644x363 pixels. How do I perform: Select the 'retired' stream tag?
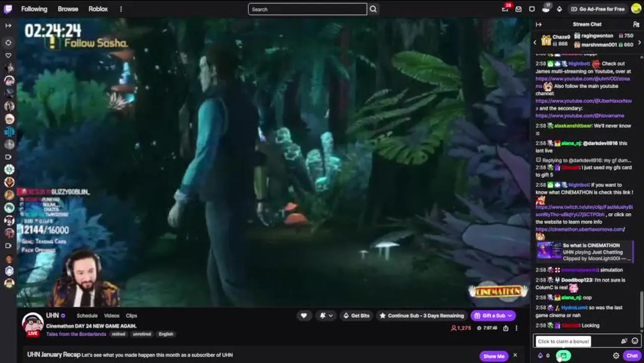tap(118, 334)
